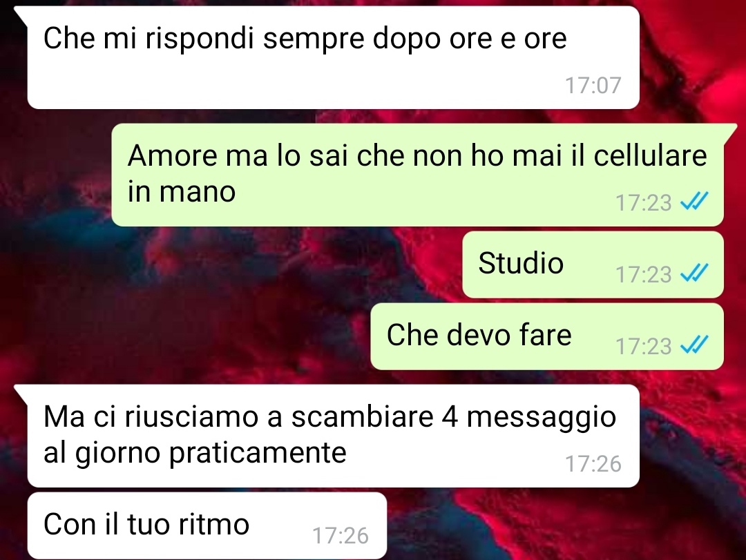This screenshot has width=746, height=560.
Task: Click the word 'messaggio' in received bubble
Action: pos(542,418)
